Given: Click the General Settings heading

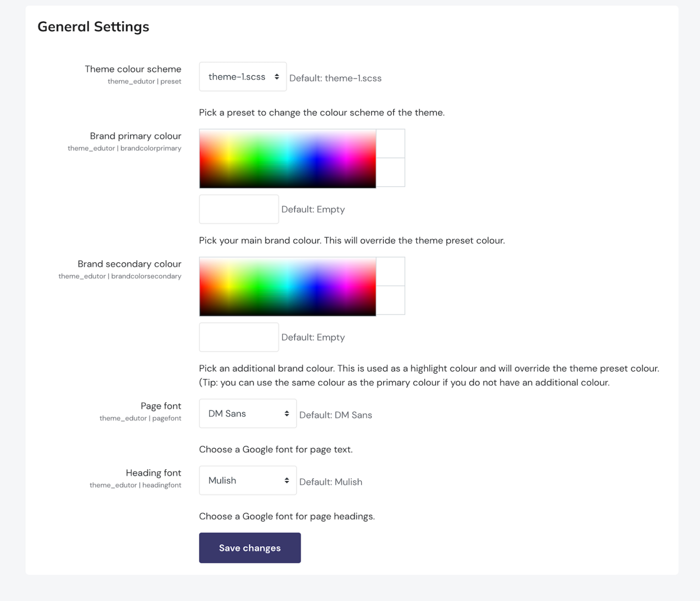Looking at the screenshot, I should pyautogui.click(x=93, y=26).
